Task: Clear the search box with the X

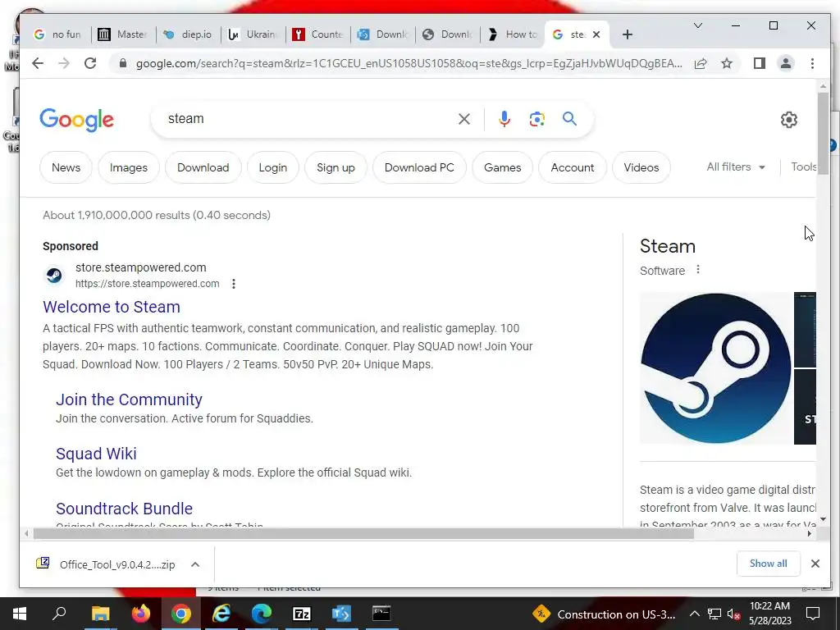Action: click(x=464, y=119)
